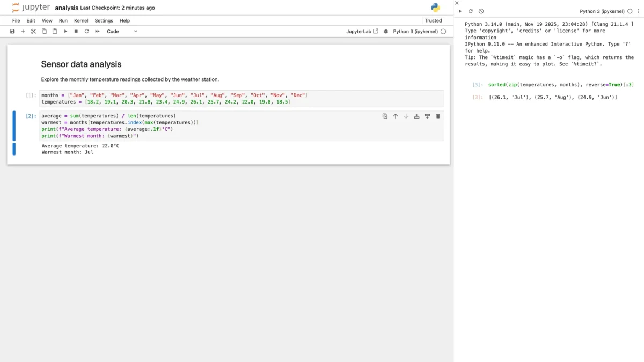Click the notebook kernel status circle

(443, 31)
